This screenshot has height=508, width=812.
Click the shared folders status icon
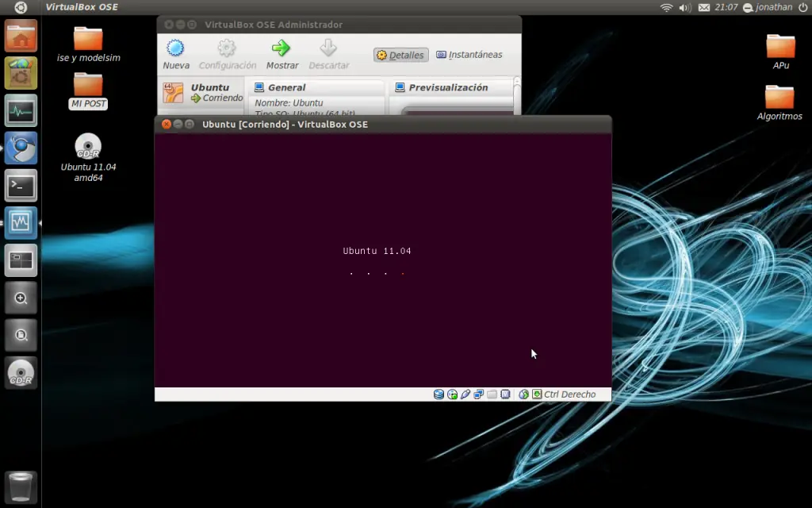click(x=492, y=394)
